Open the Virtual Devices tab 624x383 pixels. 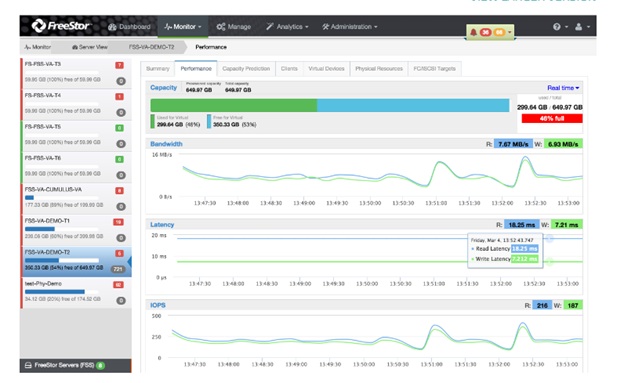(x=326, y=68)
